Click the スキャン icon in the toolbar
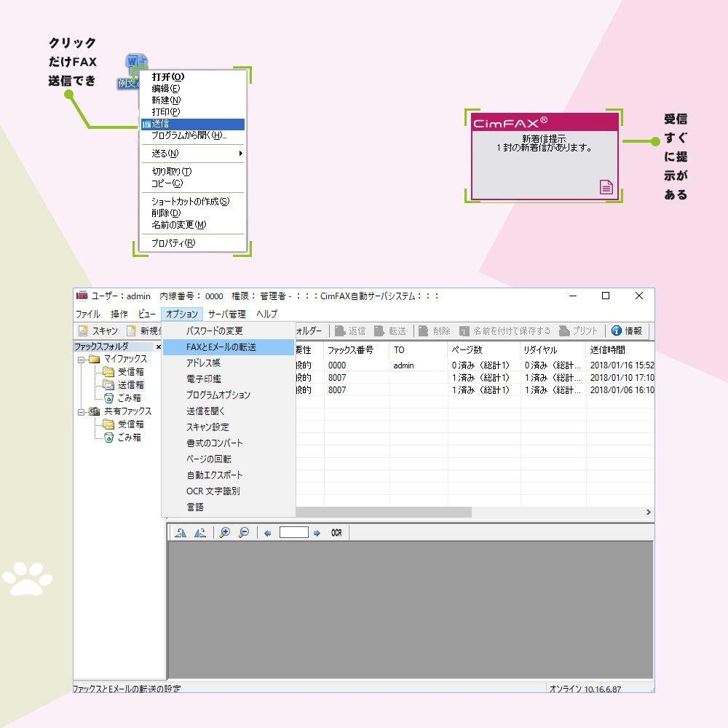The width and height of the screenshot is (728, 728). [98, 331]
